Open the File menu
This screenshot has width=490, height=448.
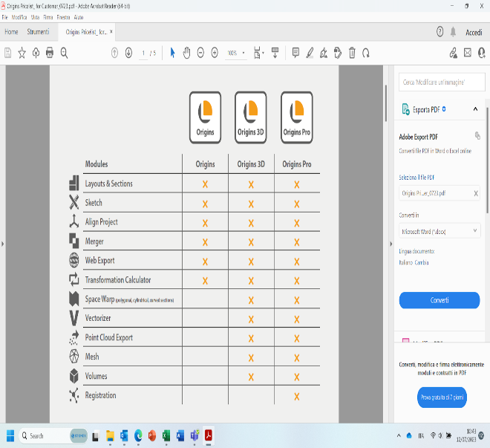4,17
